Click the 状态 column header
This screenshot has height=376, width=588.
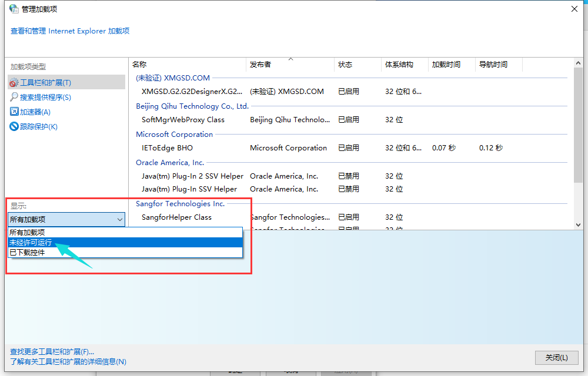tap(345, 65)
